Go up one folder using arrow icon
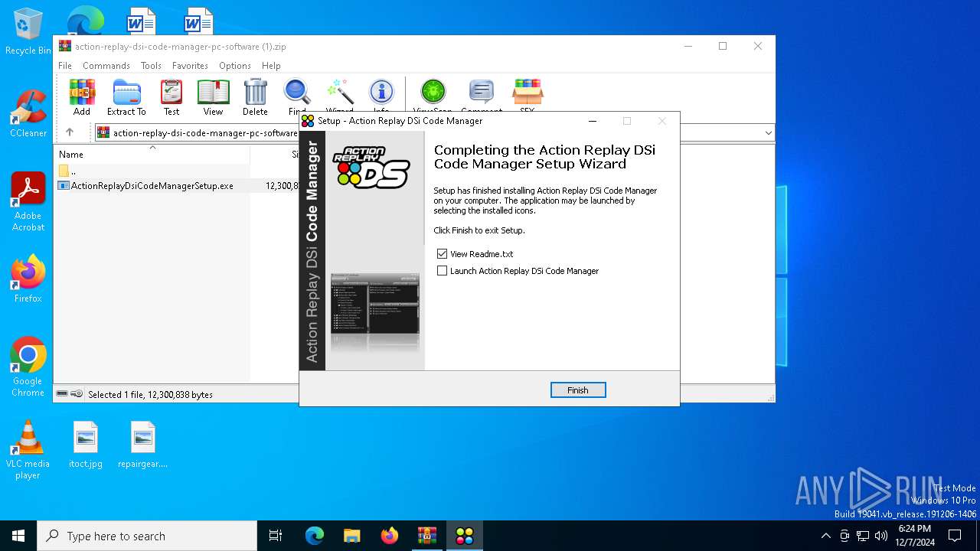This screenshot has width=980, height=551. pos(70,132)
